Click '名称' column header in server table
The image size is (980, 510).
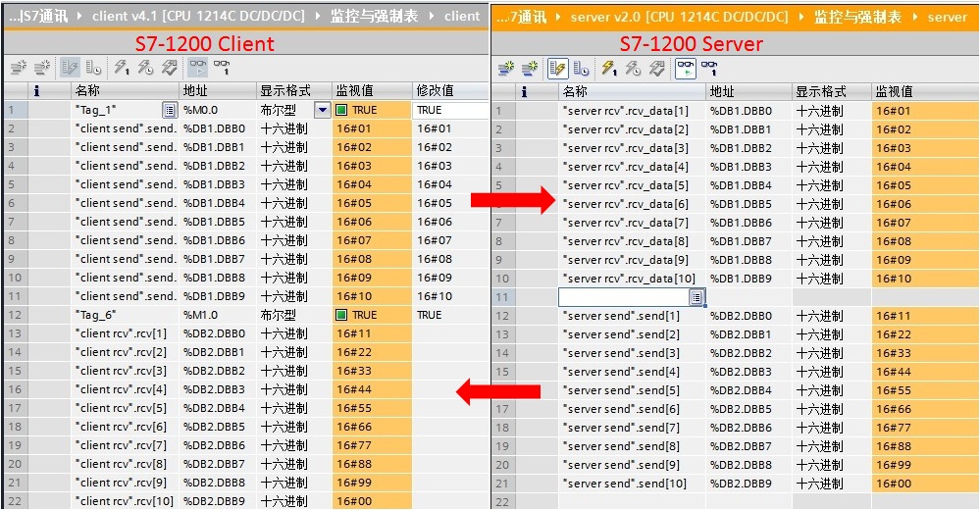pos(632,92)
